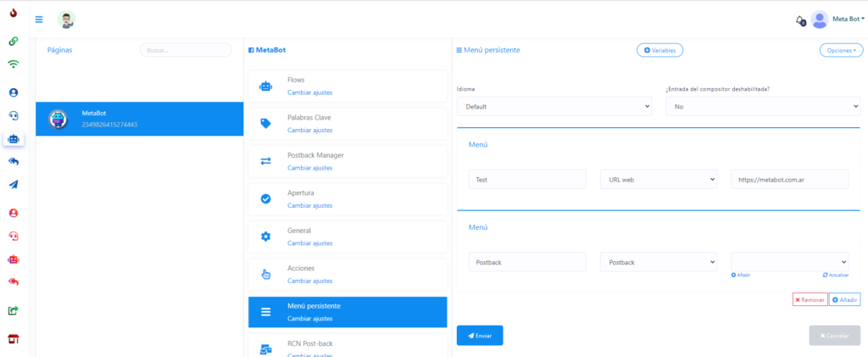Select the Menú persistente menu item

click(348, 312)
